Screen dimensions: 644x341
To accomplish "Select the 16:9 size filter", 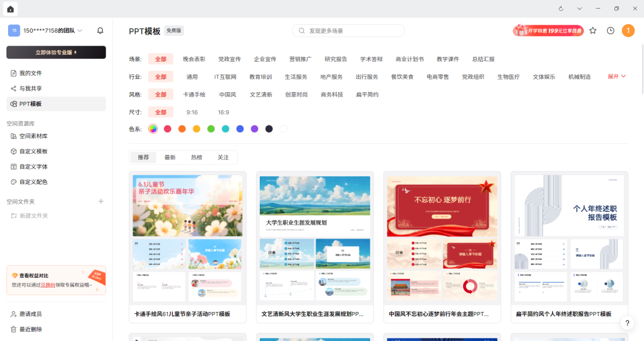I will [x=223, y=112].
